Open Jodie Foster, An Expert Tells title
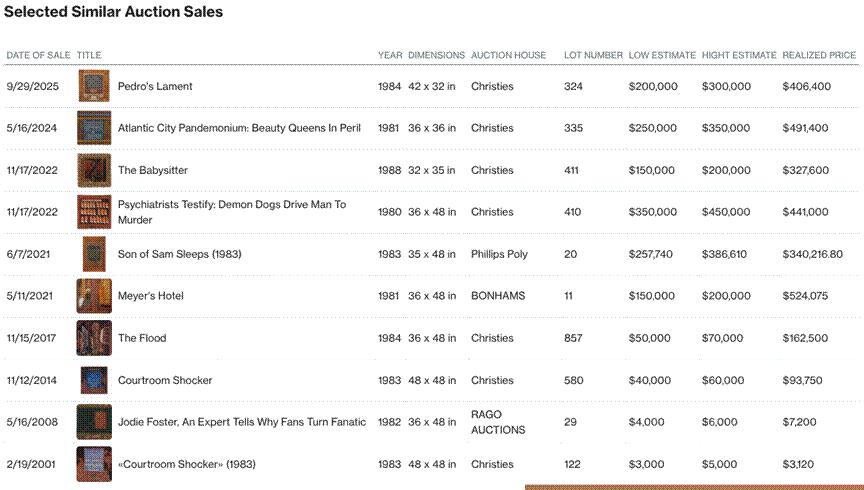 click(x=241, y=422)
